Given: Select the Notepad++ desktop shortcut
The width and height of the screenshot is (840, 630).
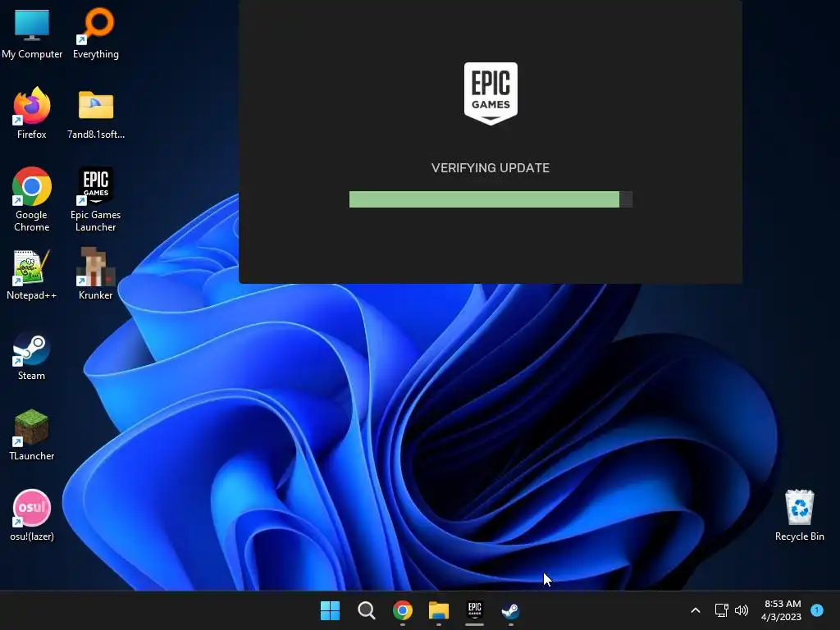Looking at the screenshot, I should (x=32, y=274).
